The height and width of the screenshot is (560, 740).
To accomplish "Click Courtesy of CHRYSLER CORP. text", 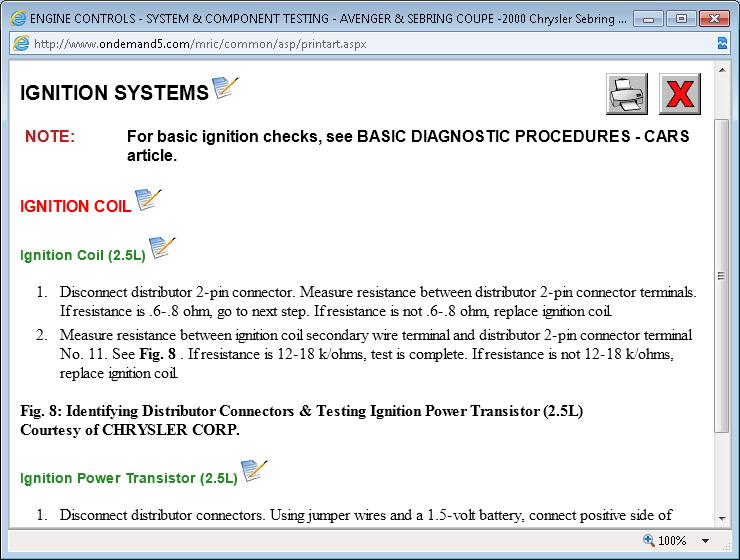I will tap(130, 430).
